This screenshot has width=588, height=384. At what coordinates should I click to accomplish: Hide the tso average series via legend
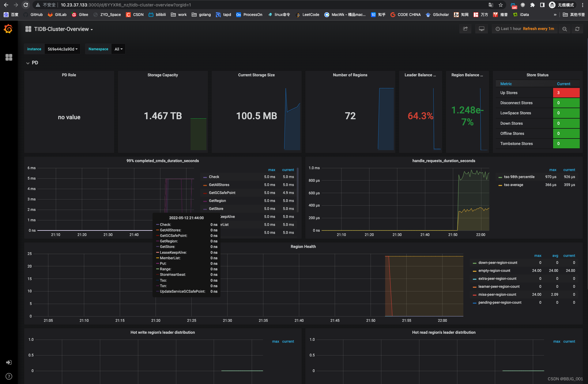[x=514, y=185]
